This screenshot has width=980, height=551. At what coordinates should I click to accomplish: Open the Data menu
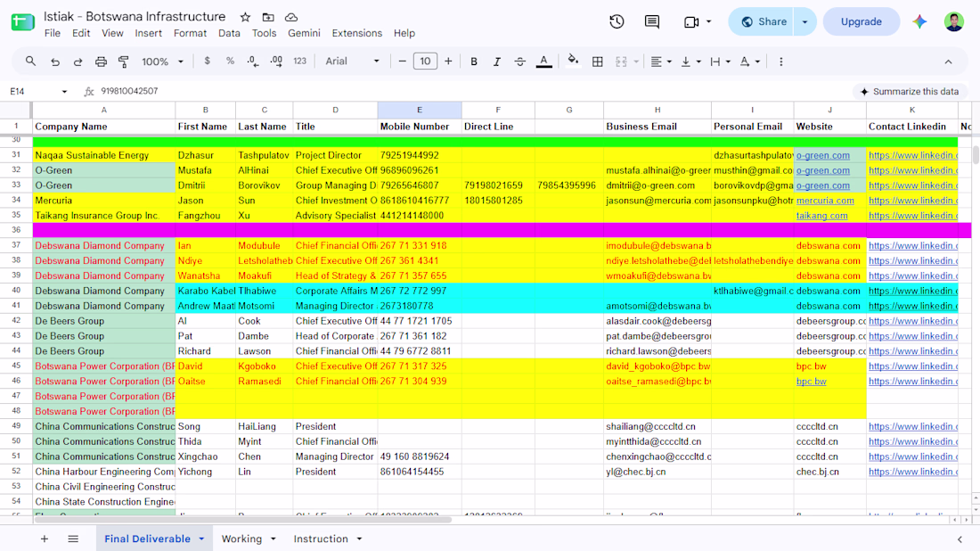coord(229,33)
